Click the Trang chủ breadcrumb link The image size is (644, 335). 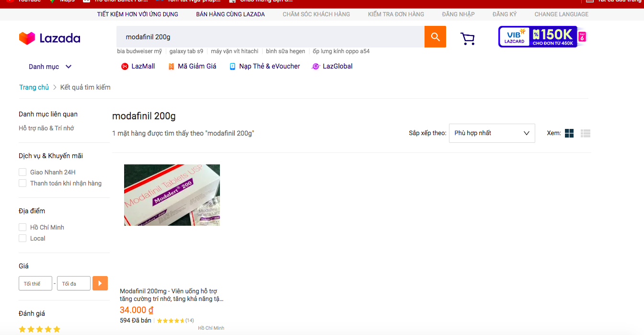(x=34, y=87)
